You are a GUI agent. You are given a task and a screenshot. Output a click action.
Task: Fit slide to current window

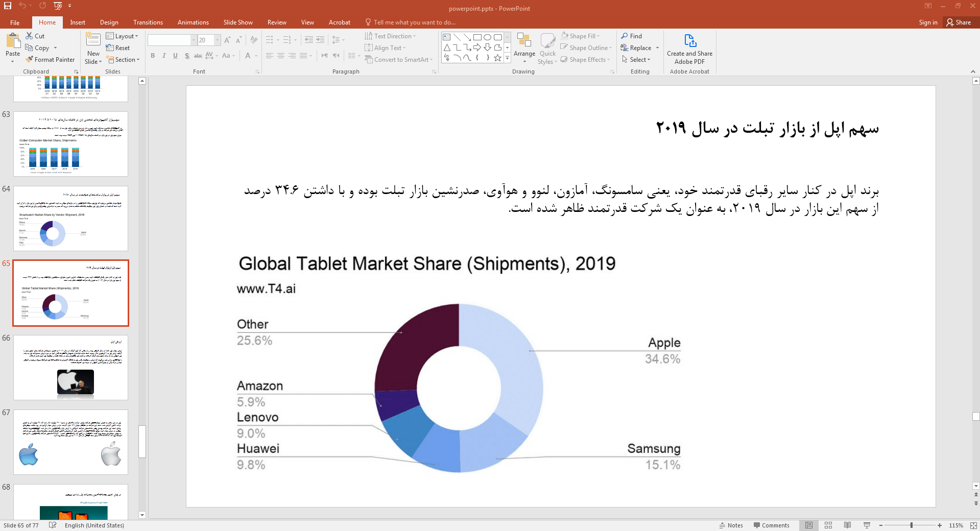click(x=973, y=525)
